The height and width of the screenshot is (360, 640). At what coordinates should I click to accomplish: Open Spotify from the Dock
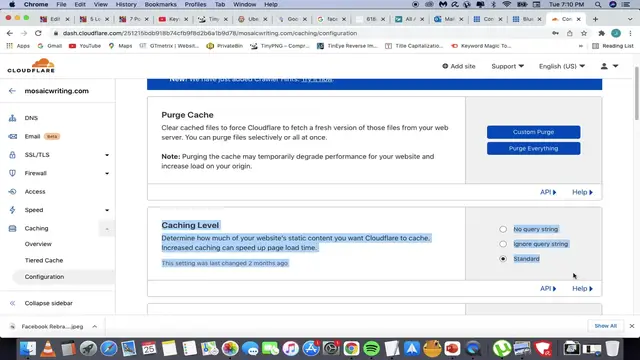click(371, 349)
